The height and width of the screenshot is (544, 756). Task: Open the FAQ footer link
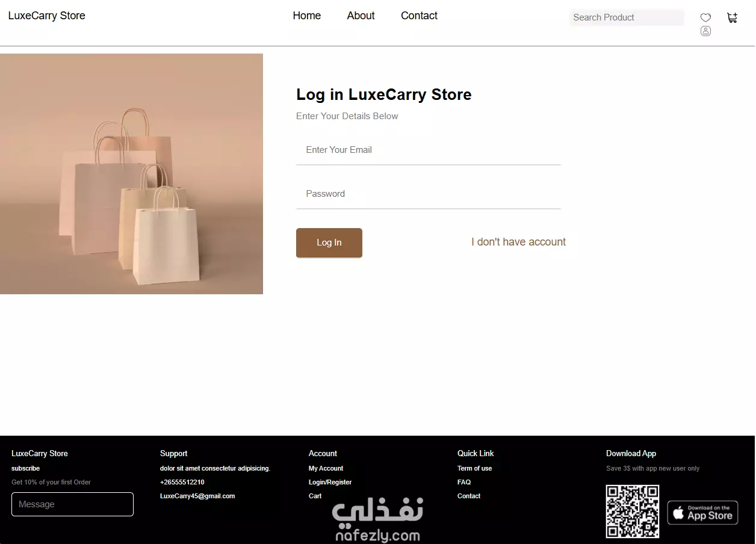464,482
